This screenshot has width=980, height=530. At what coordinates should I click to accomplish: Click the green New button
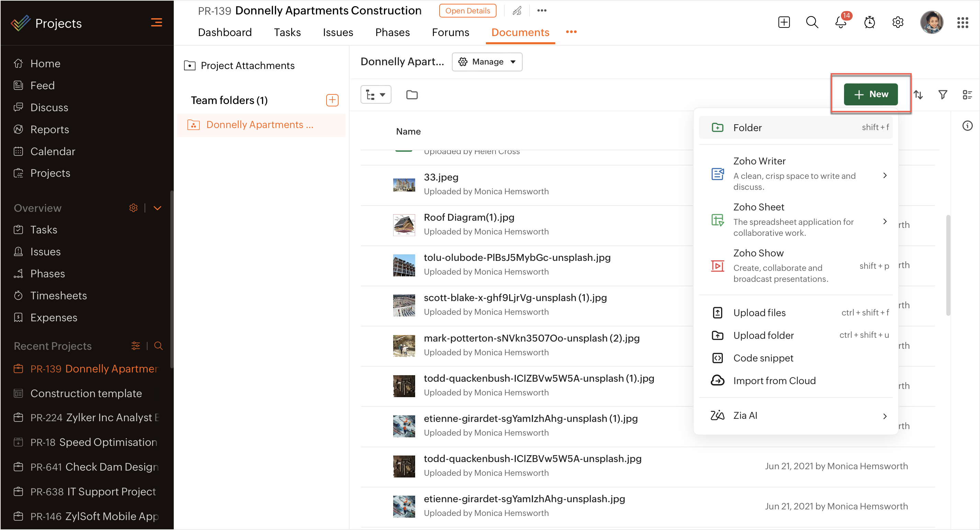870,94
